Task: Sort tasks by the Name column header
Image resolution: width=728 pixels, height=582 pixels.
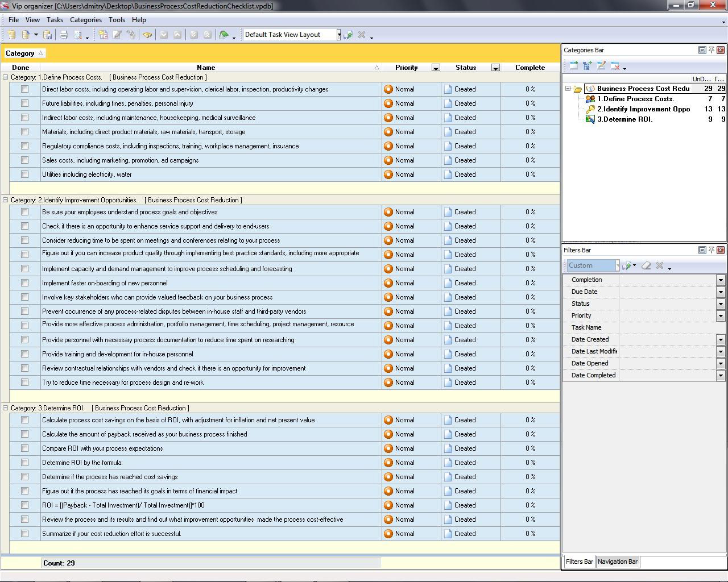Action: point(206,68)
